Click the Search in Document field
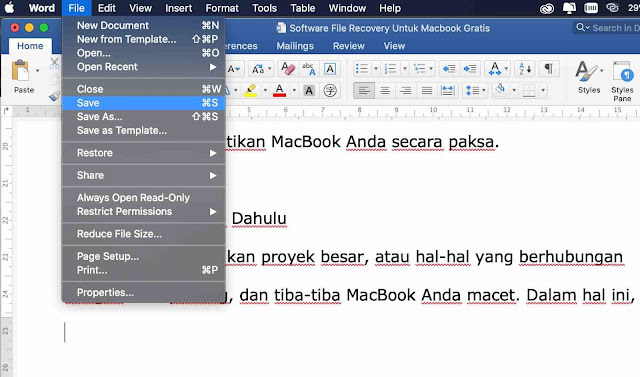Image resolution: width=640 pixels, height=377 pixels. coord(607,28)
